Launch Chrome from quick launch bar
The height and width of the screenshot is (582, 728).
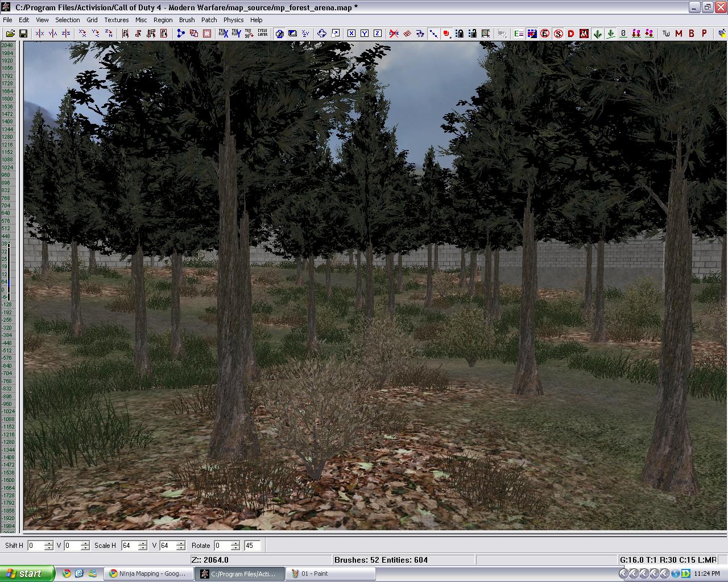click(x=67, y=573)
